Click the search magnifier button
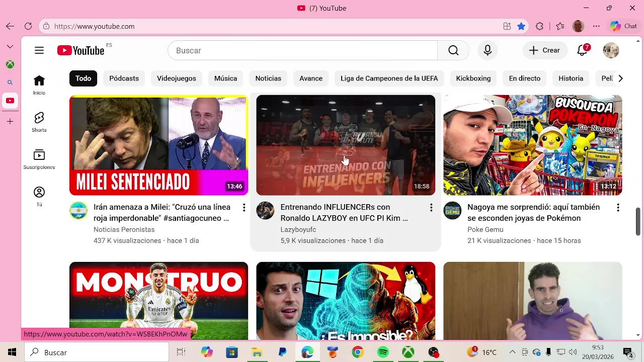The width and height of the screenshot is (644, 362). point(453,50)
